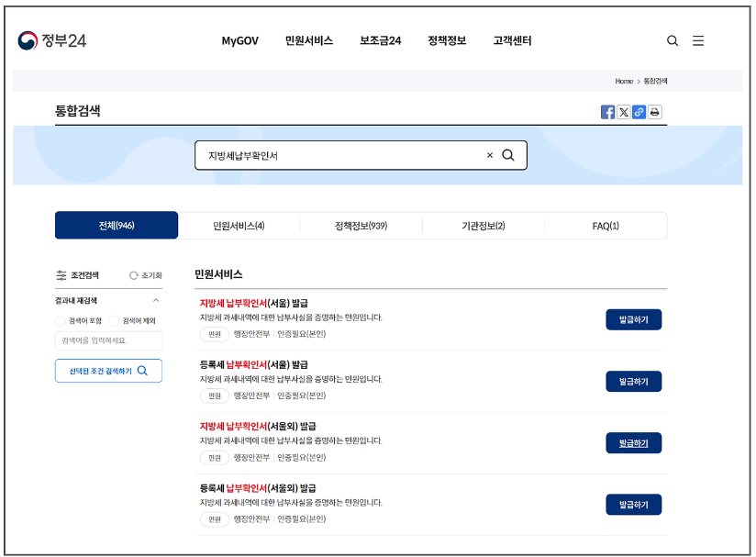
Task: Switch to 기관정보(2) tab
Action: [x=484, y=226]
